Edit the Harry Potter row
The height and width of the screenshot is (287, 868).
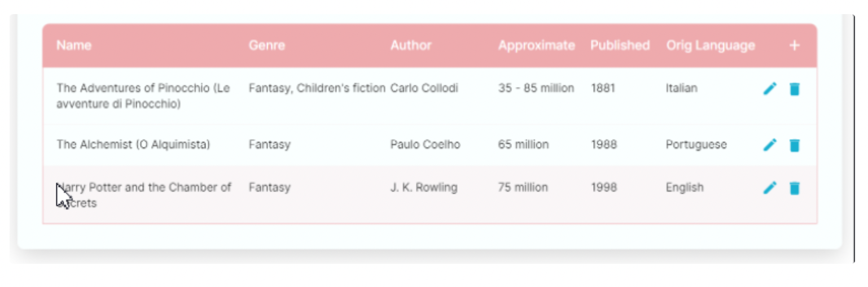770,188
